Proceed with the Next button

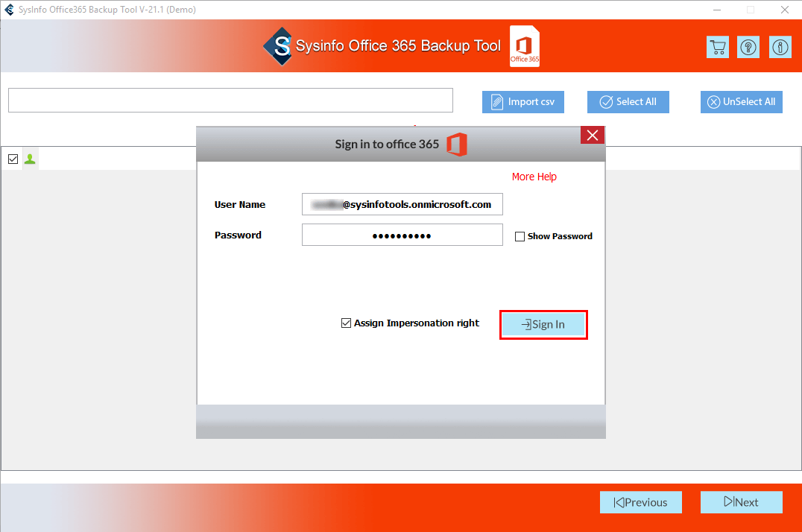741,502
